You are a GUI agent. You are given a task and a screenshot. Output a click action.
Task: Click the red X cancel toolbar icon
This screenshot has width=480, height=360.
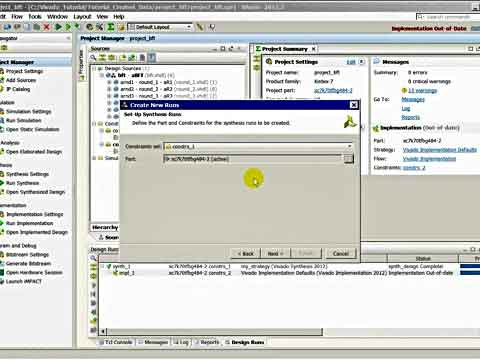(46, 27)
